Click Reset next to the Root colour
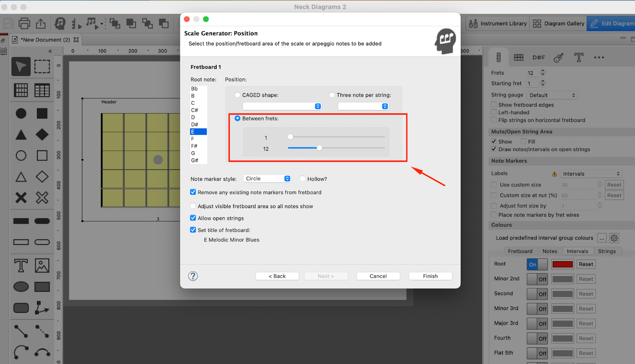The image size is (635, 364). [x=586, y=264]
